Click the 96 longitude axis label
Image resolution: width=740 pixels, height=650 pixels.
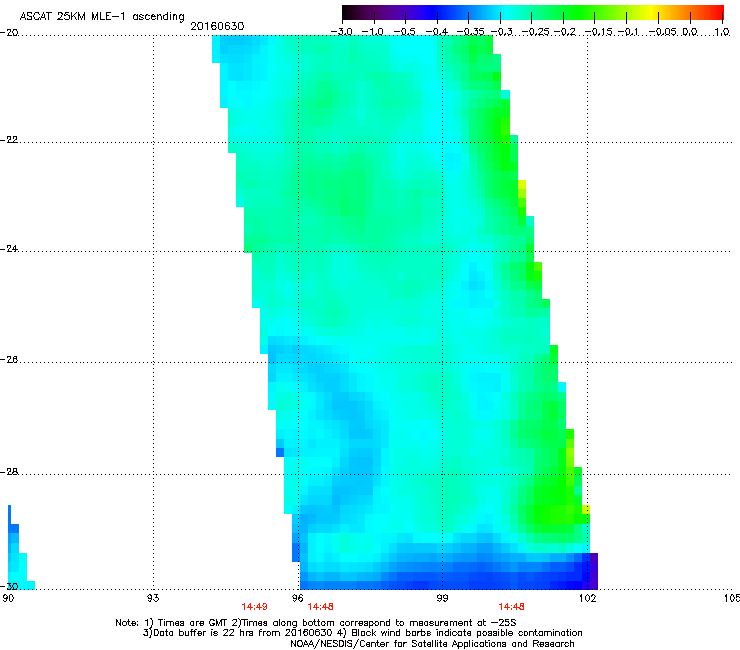point(298,599)
